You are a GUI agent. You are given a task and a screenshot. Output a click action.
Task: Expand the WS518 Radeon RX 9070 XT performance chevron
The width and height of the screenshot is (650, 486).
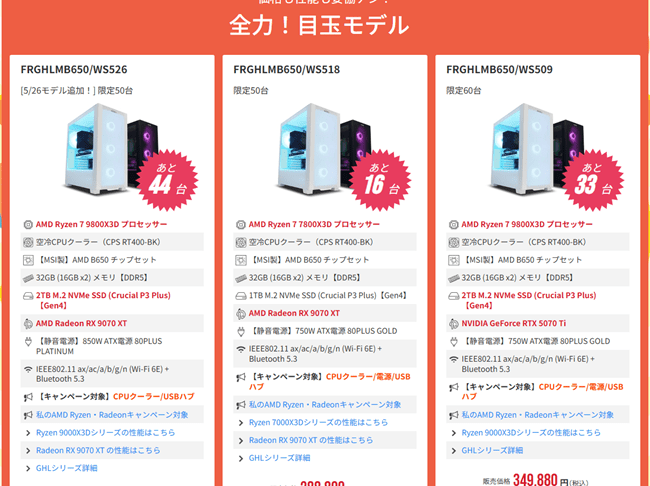241,440
